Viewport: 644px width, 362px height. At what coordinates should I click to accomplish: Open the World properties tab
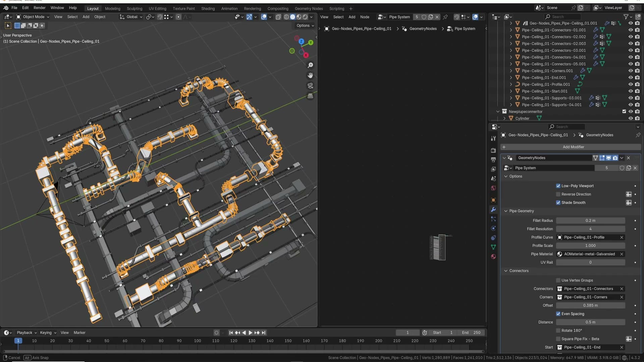[x=493, y=188]
